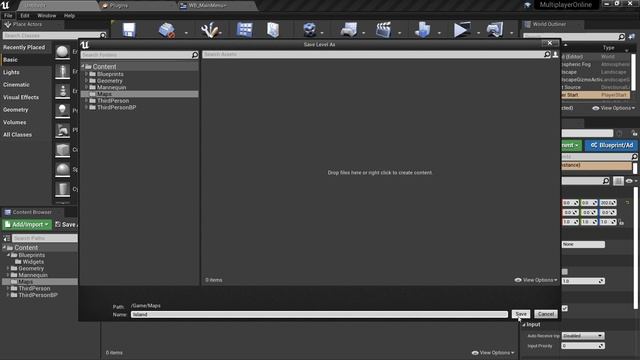Click the sources panel toggle icon in the Content Browser
The width and height of the screenshot is (640, 360).
(x=7, y=238)
